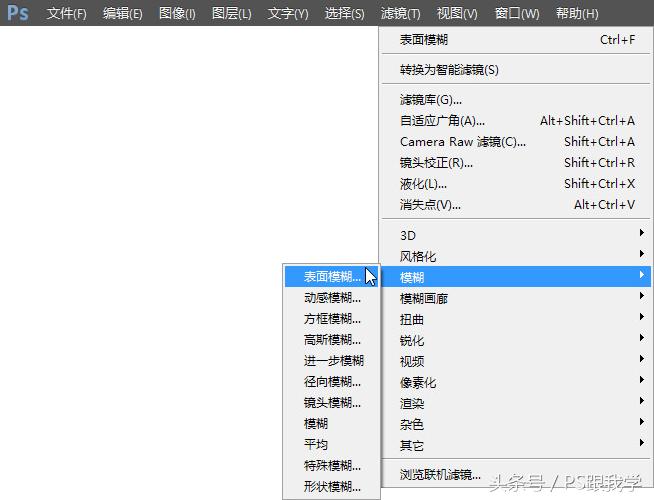Open 液化(L)... filter

[x=516, y=183]
